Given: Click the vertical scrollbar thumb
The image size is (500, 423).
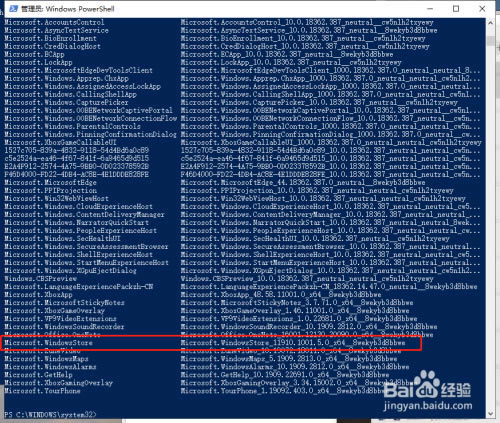Looking at the screenshot, I should tap(490, 41).
